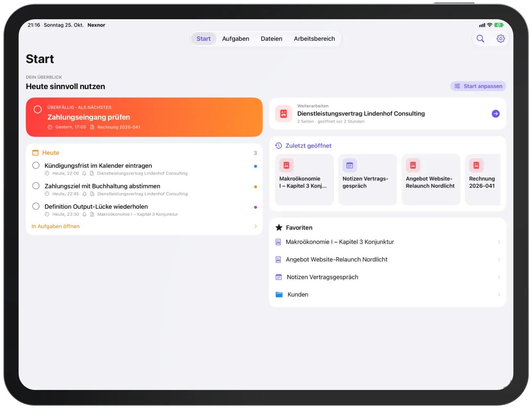Click the icon of favorite Angebot Website-Relaunch
This screenshot has height=408, width=532.
click(x=278, y=259)
